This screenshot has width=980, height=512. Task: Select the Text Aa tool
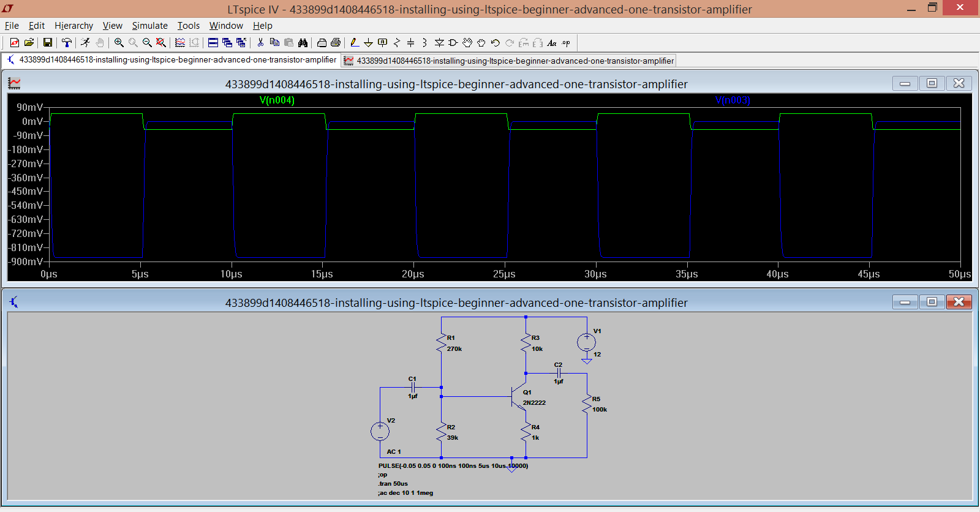[x=552, y=42]
